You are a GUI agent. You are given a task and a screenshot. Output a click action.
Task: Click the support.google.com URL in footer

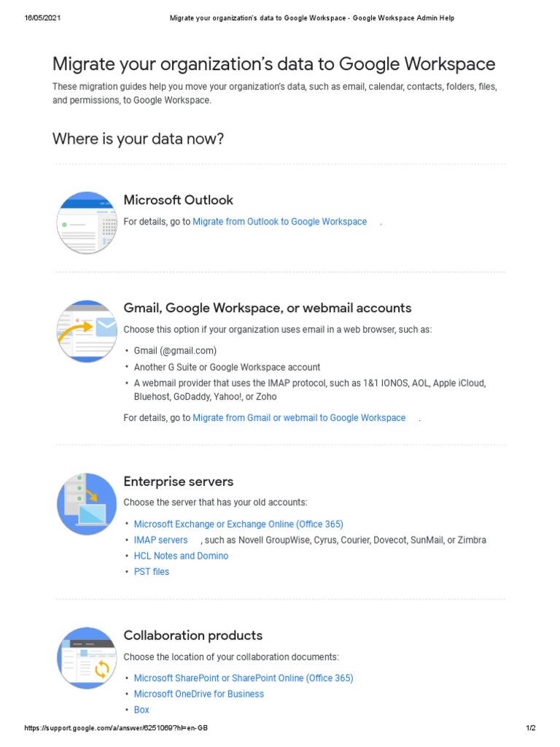tap(116, 728)
